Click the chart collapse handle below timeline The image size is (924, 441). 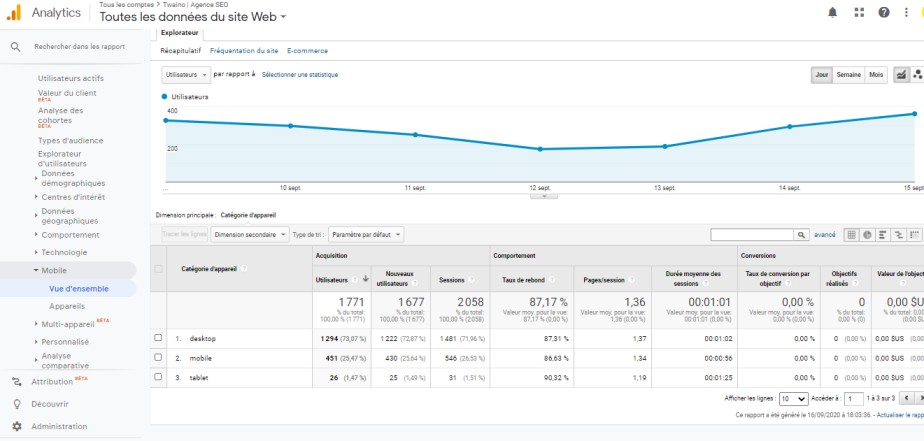click(x=544, y=196)
